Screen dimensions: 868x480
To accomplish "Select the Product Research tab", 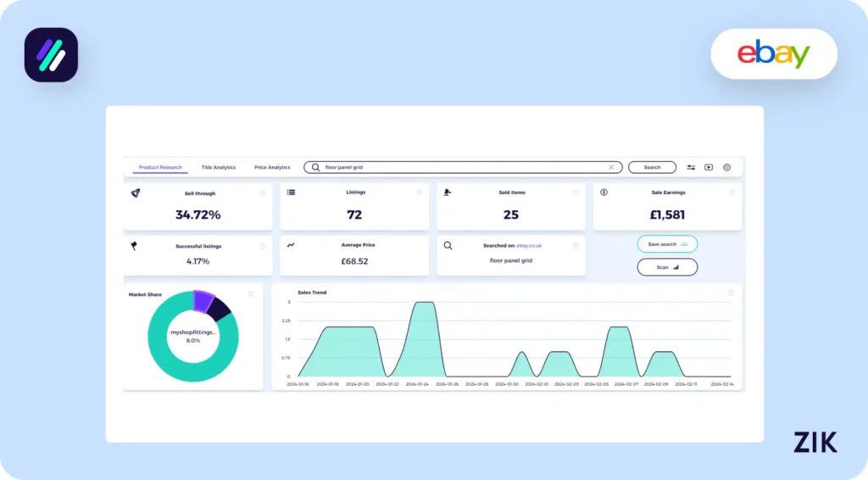I will [x=160, y=168].
